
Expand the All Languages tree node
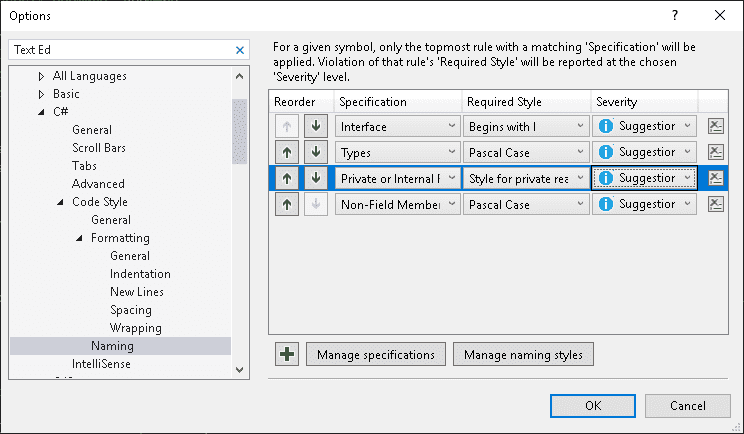tap(41, 76)
